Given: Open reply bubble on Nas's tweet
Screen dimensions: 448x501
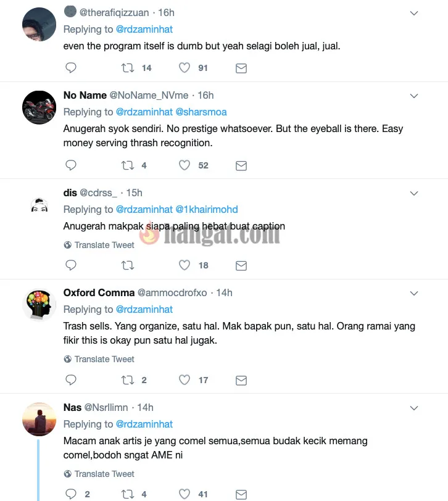Looking at the screenshot, I should point(70,494).
